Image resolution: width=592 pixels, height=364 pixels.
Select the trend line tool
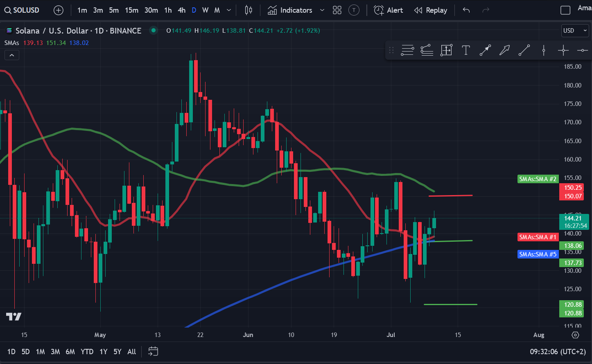[x=524, y=50]
